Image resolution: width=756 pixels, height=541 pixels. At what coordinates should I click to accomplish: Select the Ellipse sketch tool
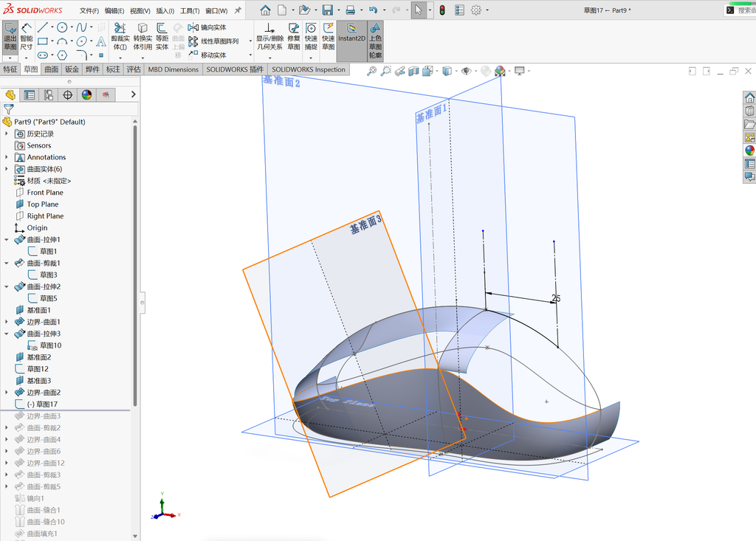(81, 41)
